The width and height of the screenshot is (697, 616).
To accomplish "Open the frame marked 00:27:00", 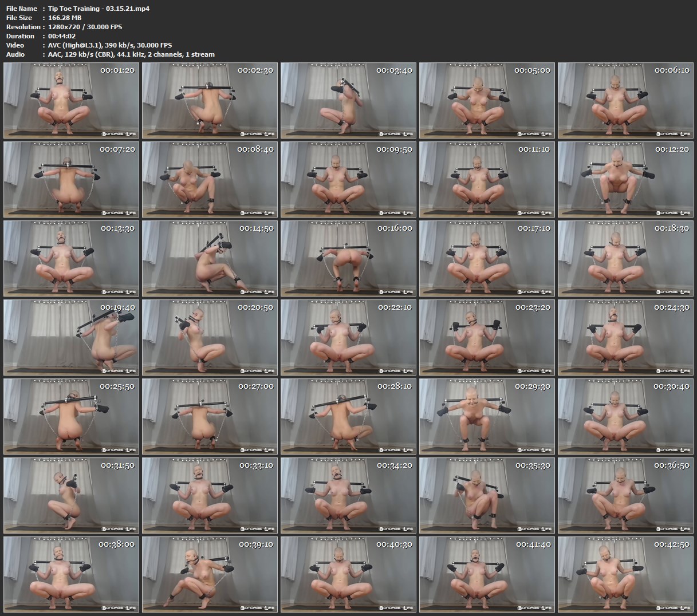I will tap(210, 417).
